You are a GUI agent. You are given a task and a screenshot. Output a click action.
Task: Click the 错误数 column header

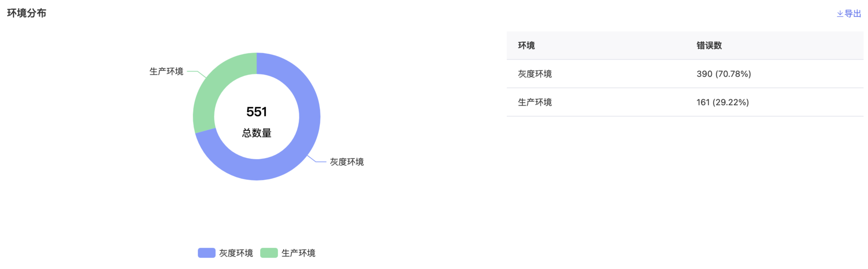pos(709,45)
